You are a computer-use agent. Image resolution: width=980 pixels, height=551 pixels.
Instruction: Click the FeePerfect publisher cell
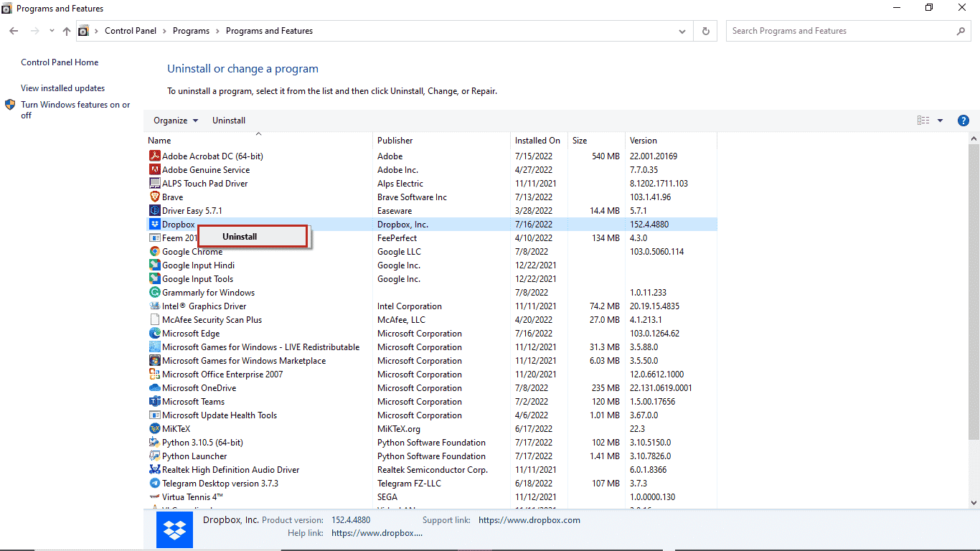click(x=397, y=237)
